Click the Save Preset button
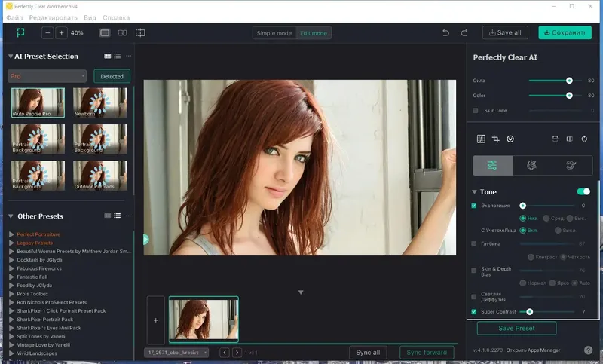 pos(516,329)
